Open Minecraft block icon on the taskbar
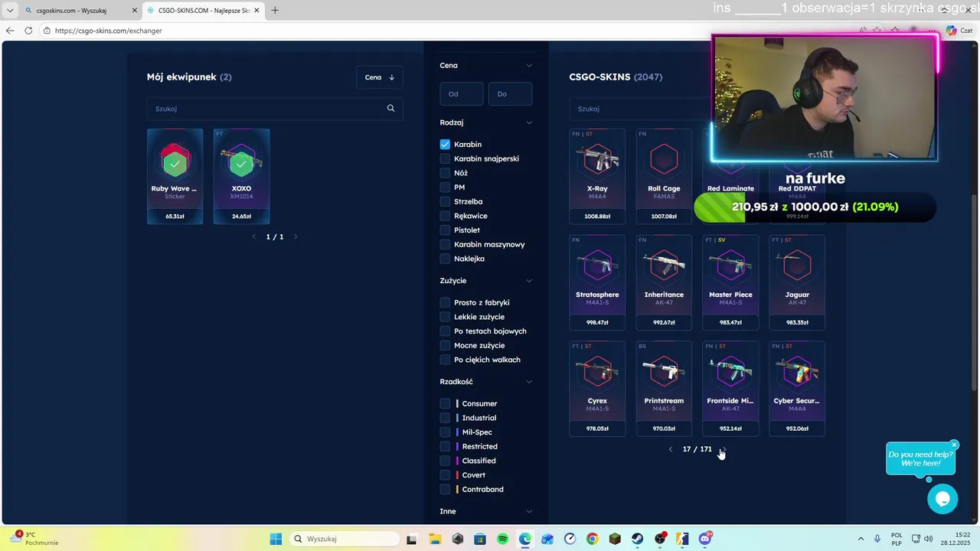Viewport: 980px width, 551px height. point(615,539)
